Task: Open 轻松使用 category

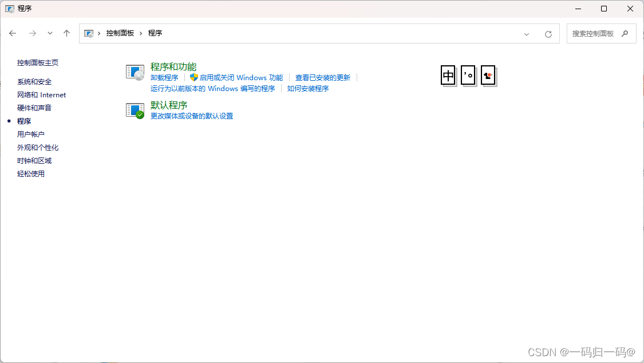Action: pos(31,173)
